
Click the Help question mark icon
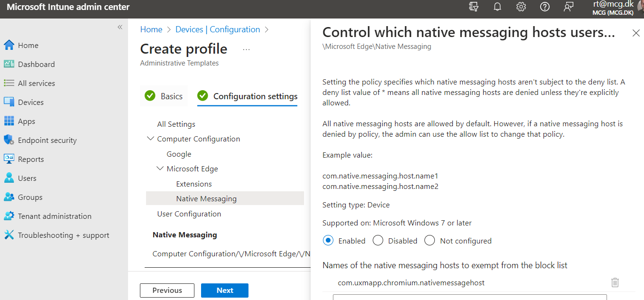545,7
